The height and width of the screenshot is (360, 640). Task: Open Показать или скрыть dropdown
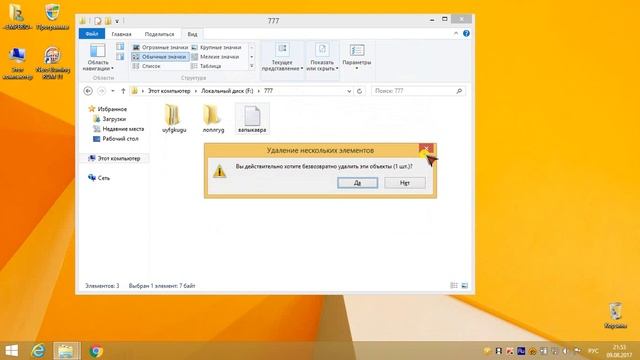322,57
